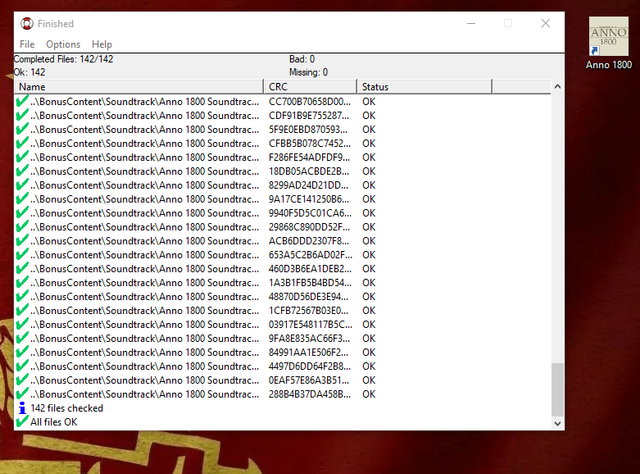Click the scroll down arrow of the list
640x474 pixels.
point(558,423)
